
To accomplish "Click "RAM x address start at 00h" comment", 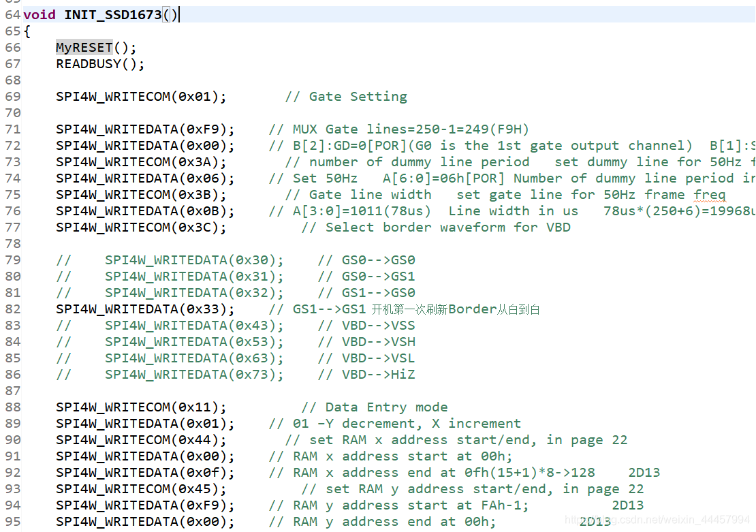I will point(390,457).
